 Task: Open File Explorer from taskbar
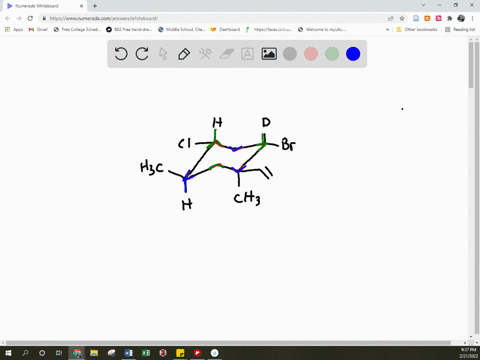(94, 353)
